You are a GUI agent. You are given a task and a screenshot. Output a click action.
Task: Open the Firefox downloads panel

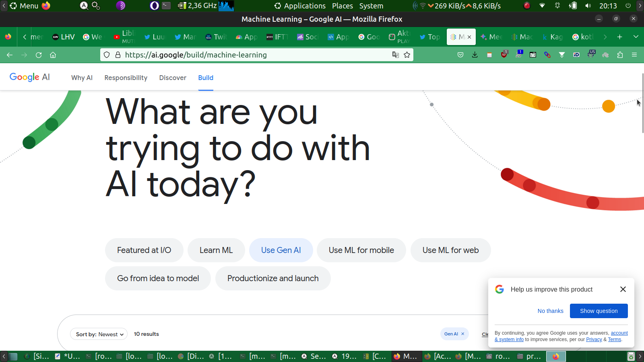click(475, 55)
